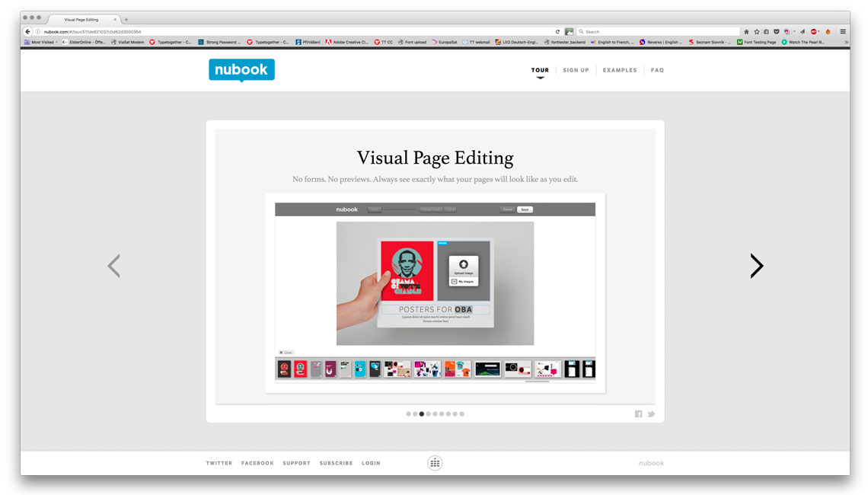Open the Adobe Creative Cloud bookmark

346,42
